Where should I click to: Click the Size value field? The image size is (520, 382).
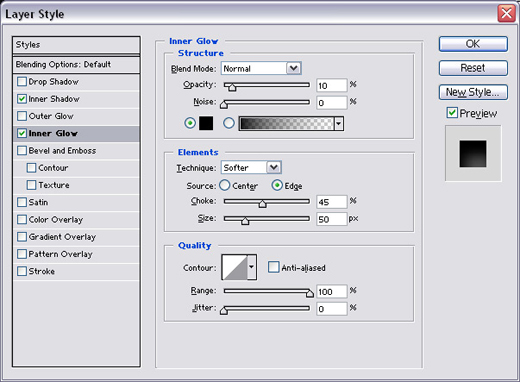(332, 219)
